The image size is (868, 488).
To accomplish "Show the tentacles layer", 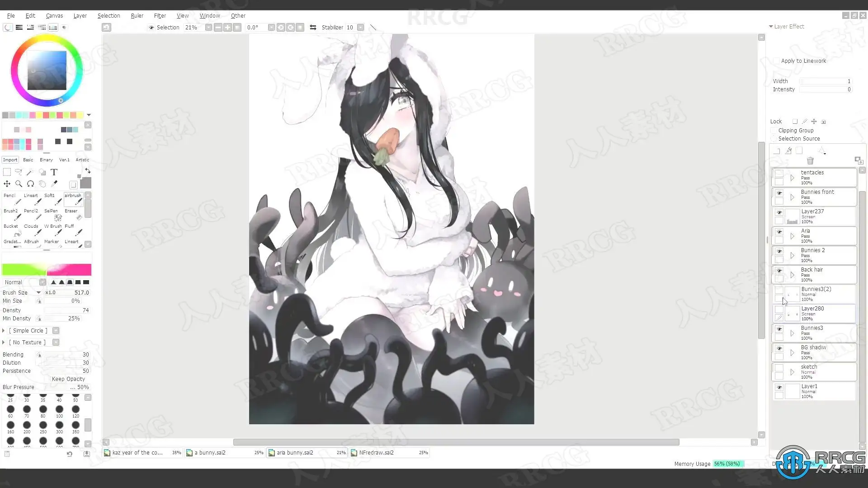I will [x=779, y=174].
